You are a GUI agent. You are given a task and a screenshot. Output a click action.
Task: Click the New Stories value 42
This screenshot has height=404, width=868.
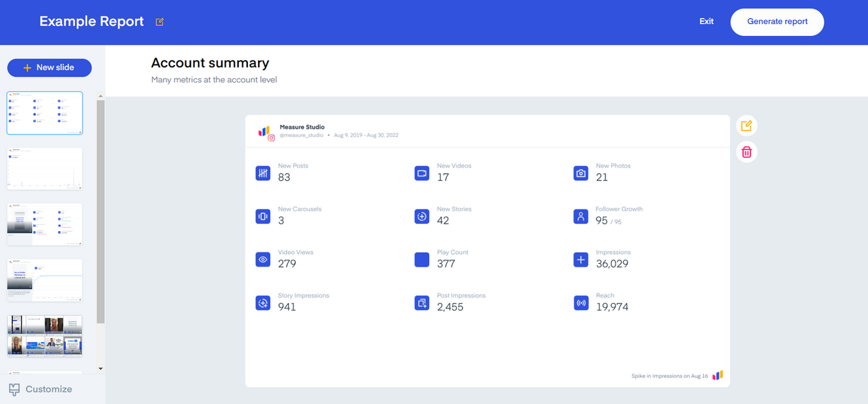click(x=443, y=221)
